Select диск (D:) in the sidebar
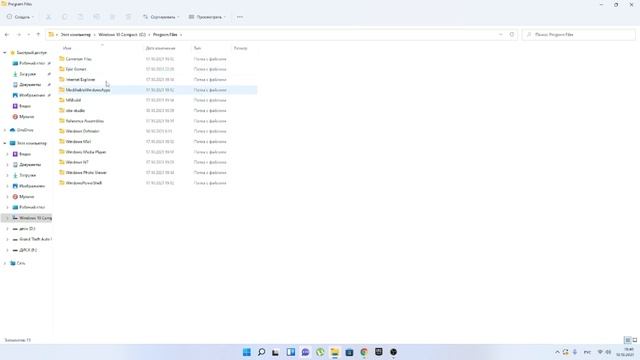This screenshot has height=360, width=640. point(27,229)
